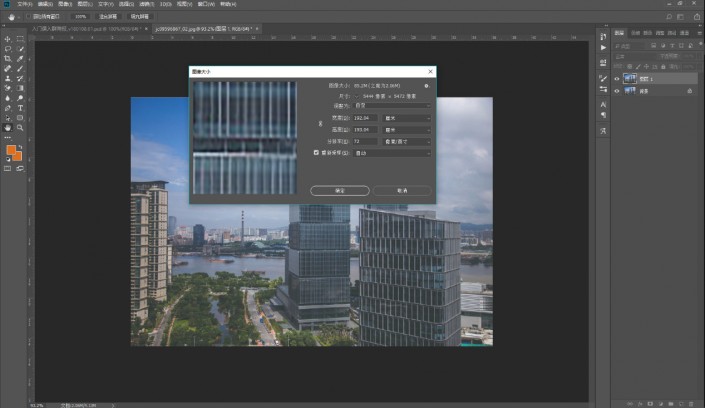
Task: Select the Zoom tool in the toolbox
Action: tap(20, 128)
